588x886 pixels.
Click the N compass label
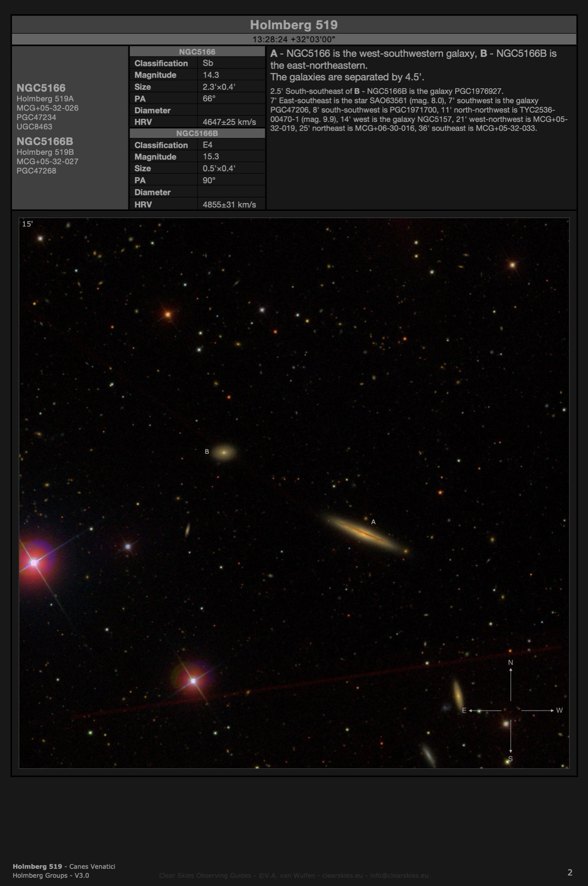511,662
